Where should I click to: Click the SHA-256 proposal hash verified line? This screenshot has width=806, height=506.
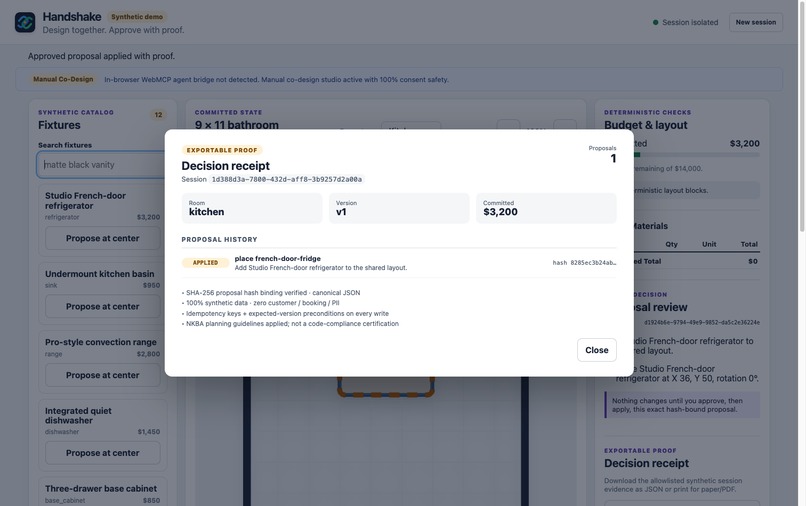tap(271, 293)
